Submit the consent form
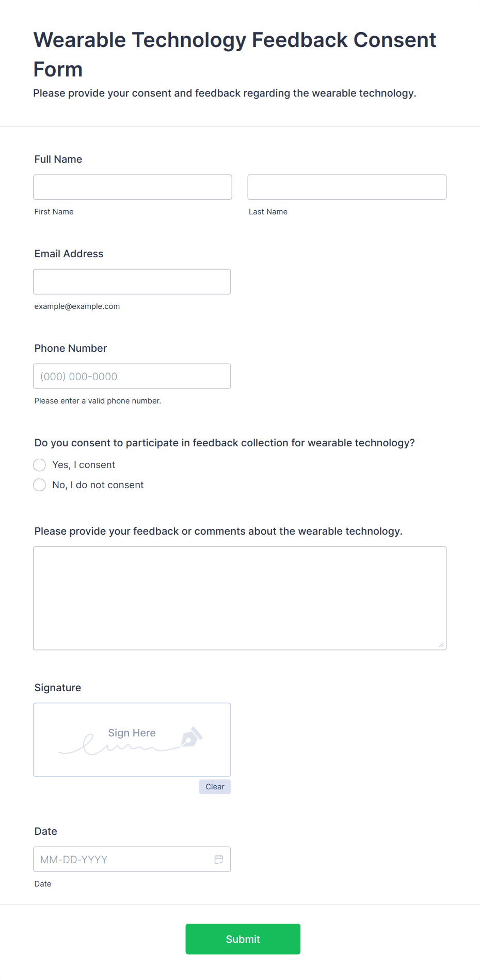This screenshot has height=980, width=480. pyautogui.click(x=243, y=939)
